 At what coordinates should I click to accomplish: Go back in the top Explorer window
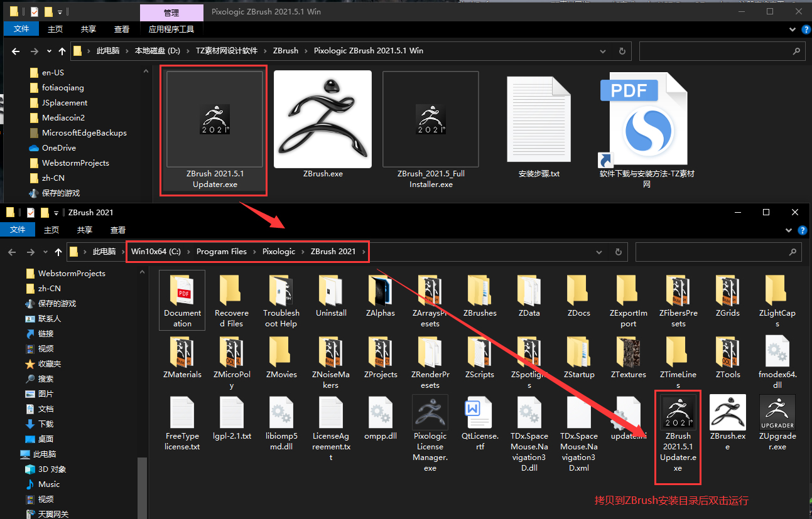click(x=16, y=51)
